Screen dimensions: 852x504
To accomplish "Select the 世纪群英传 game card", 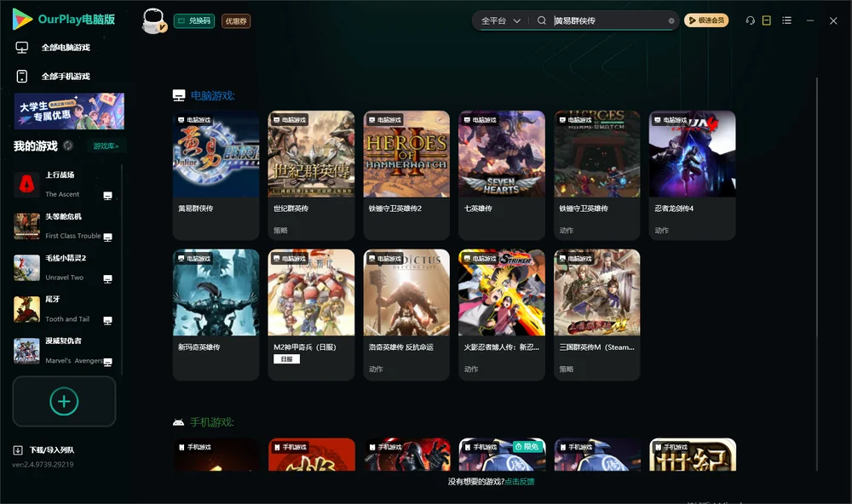I will pos(311,175).
